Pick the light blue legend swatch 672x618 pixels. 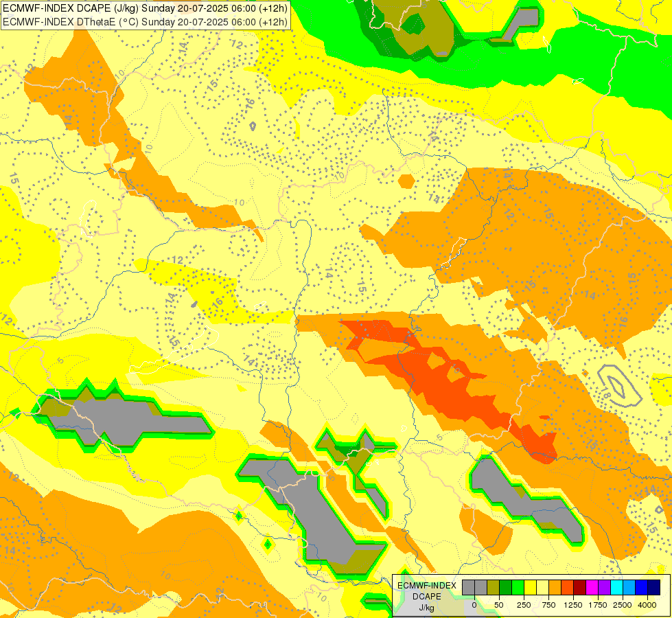[629, 588]
